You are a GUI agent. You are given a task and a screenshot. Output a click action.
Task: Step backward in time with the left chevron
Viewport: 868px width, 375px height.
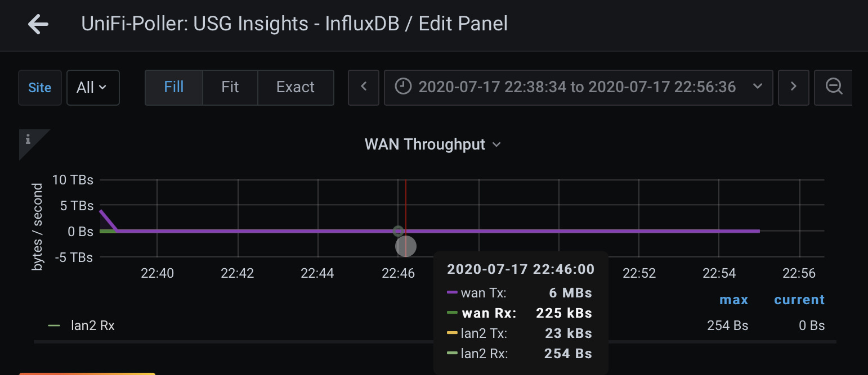click(363, 87)
